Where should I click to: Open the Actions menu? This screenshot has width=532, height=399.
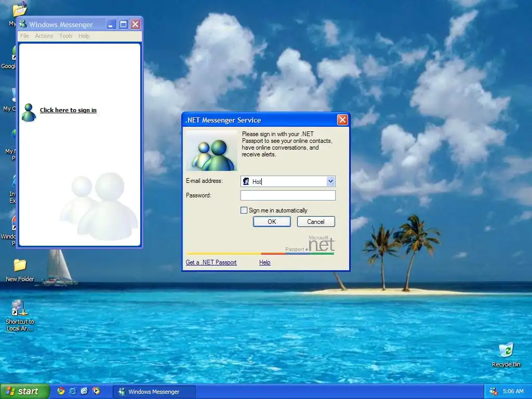pyautogui.click(x=44, y=36)
